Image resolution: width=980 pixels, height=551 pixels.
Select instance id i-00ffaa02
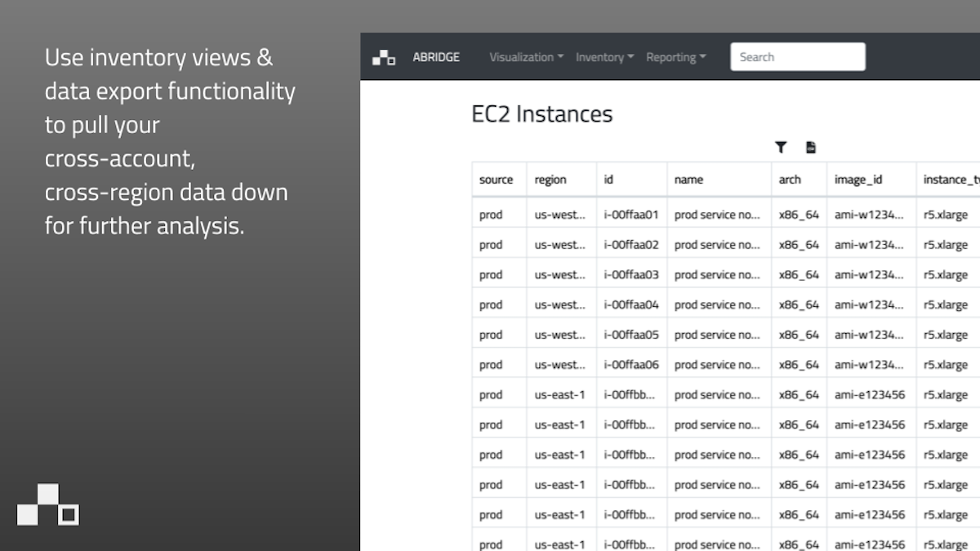pyautogui.click(x=631, y=245)
